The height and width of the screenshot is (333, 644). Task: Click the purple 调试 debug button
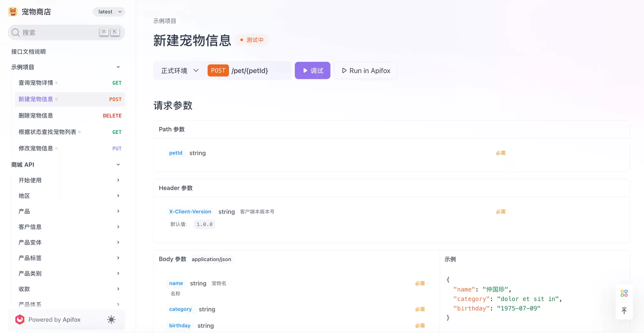(312, 71)
